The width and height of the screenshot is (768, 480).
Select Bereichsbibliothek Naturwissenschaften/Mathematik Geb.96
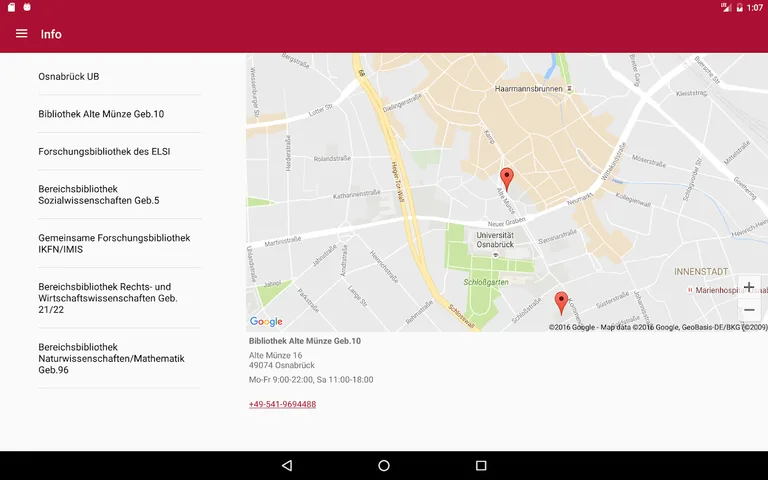(x=120, y=359)
